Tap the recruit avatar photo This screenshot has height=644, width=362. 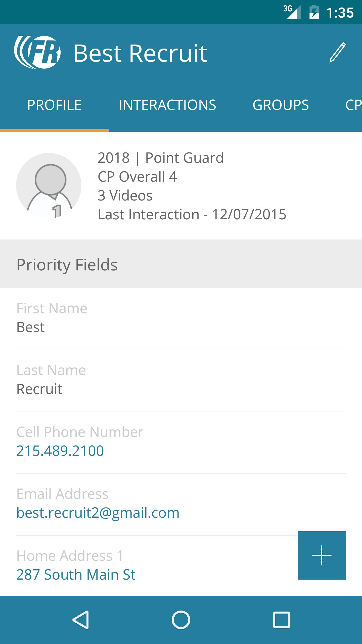[x=49, y=186]
